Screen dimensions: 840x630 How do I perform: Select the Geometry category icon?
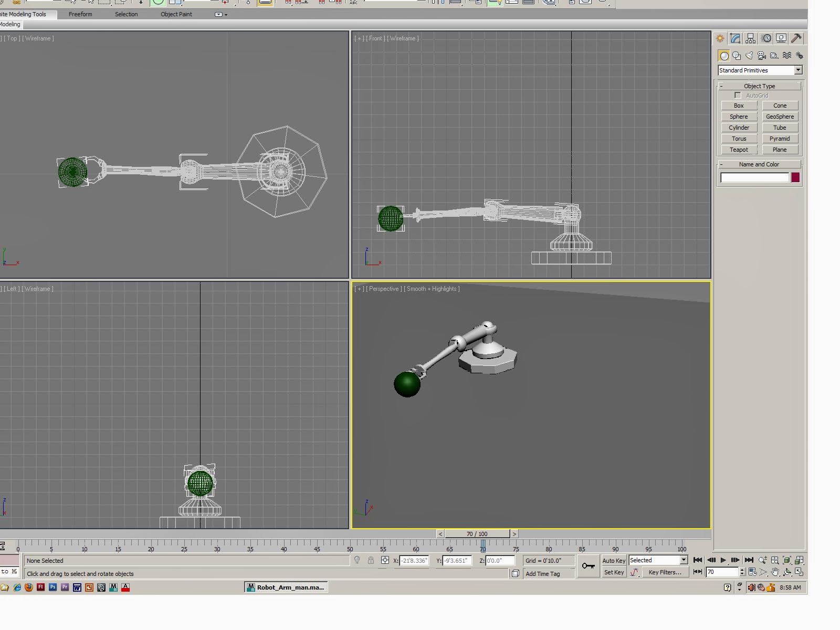tap(724, 56)
